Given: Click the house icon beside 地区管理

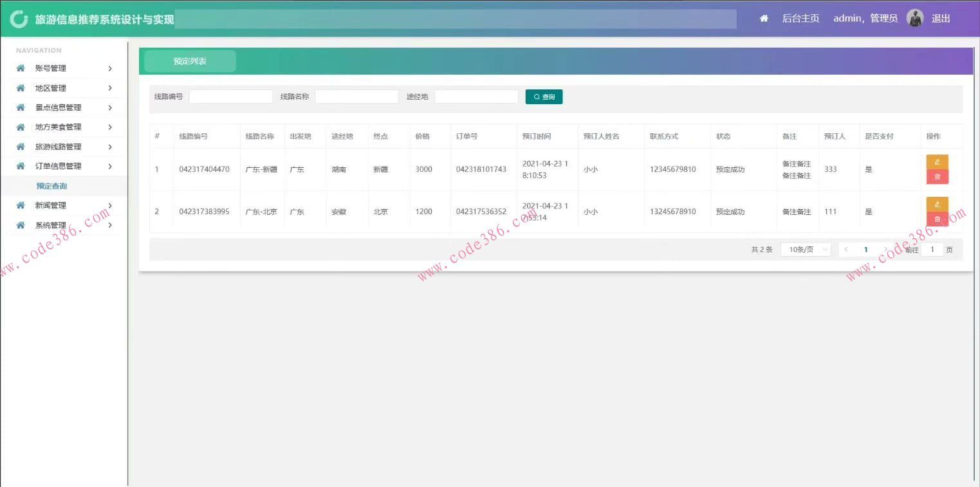Looking at the screenshot, I should (x=21, y=88).
